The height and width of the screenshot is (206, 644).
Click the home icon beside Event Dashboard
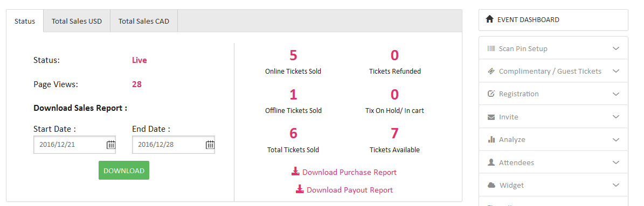click(x=489, y=19)
